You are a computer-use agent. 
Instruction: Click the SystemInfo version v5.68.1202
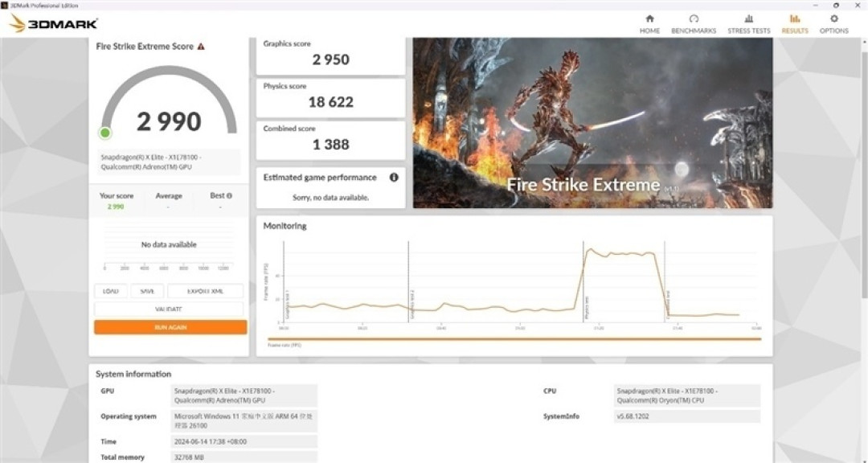click(686, 416)
